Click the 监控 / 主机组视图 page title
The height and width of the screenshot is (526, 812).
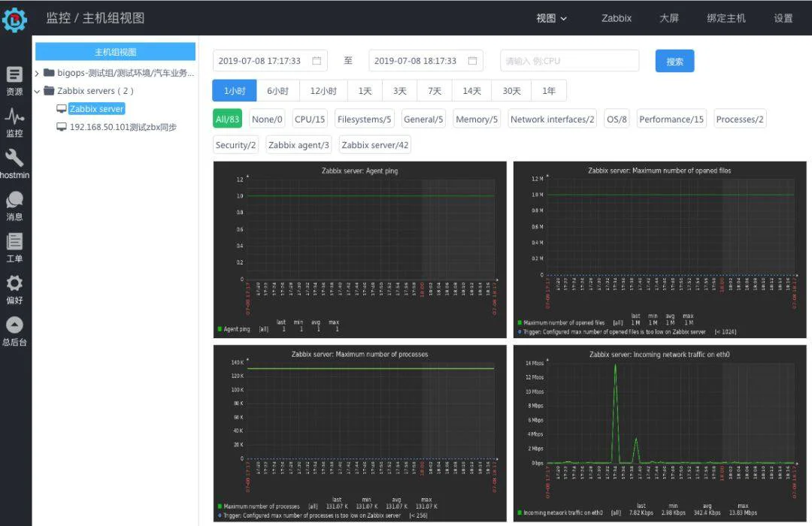point(95,18)
